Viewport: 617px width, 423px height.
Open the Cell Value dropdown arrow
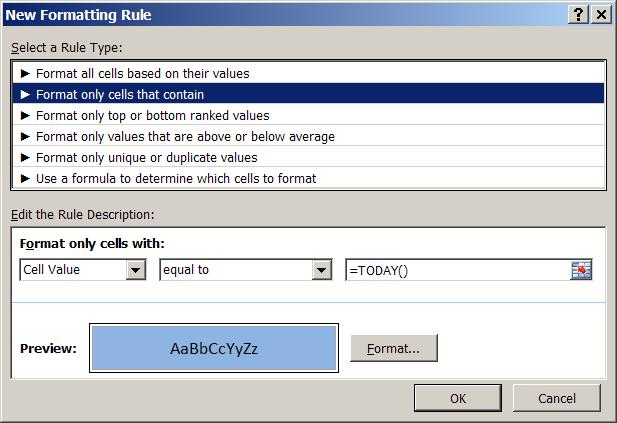(x=136, y=270)
